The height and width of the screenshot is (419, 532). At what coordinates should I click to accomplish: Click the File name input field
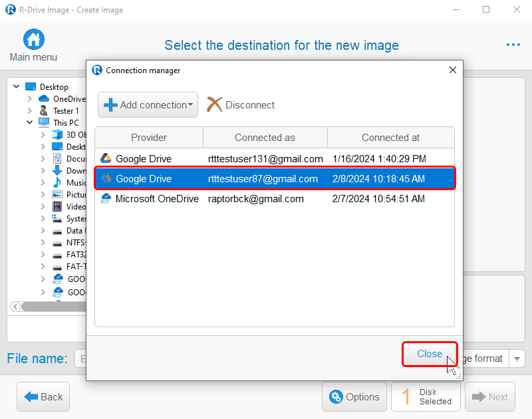(x=80, y=358)
